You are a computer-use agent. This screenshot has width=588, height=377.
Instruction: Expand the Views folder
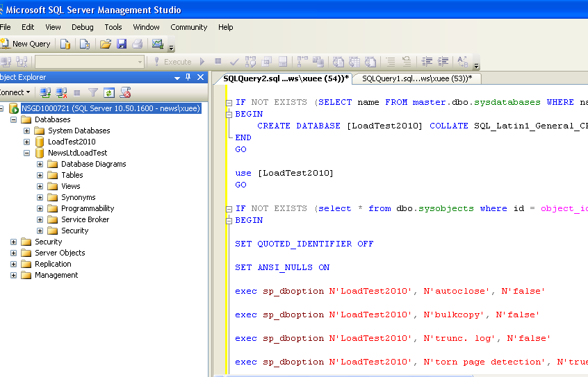[x=40, y=186]
